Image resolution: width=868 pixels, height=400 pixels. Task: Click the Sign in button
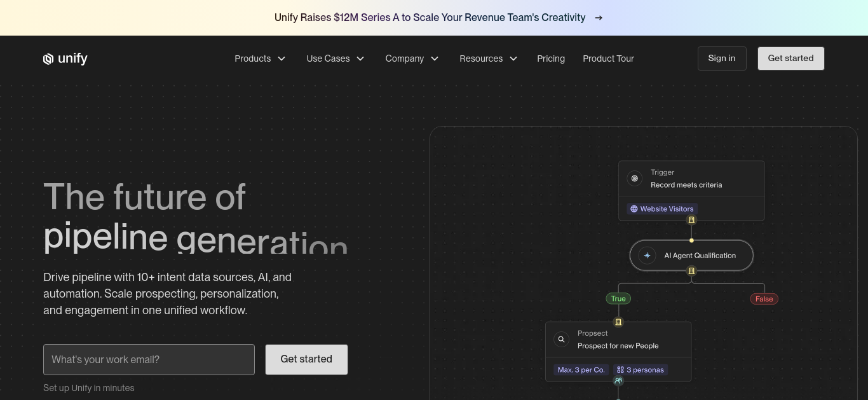pos(722,59)
